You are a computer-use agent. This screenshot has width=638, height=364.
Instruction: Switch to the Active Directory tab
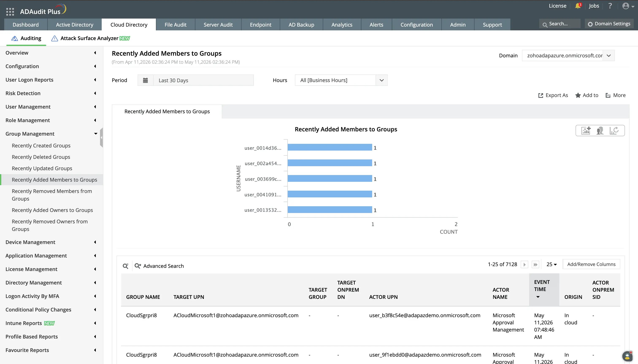[x=74, y=24]
